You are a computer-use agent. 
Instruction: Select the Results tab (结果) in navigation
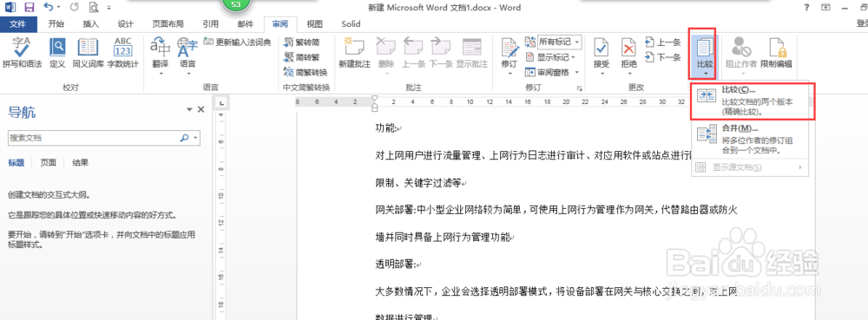coord(80,162)
